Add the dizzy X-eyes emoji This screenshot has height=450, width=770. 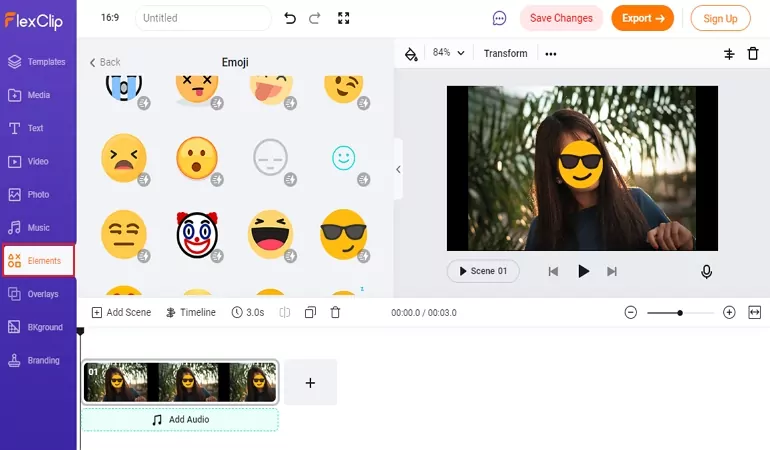click(197, 90)
